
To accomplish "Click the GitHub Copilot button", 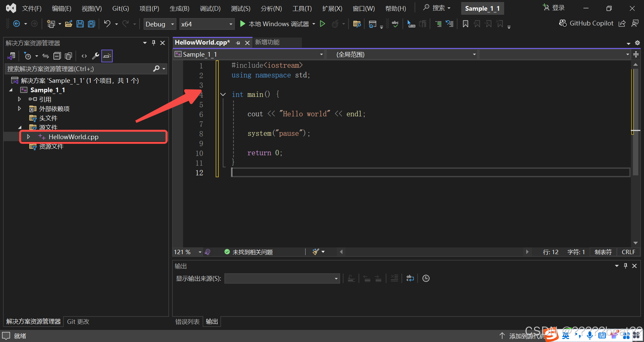I will [x=586, y=23].
